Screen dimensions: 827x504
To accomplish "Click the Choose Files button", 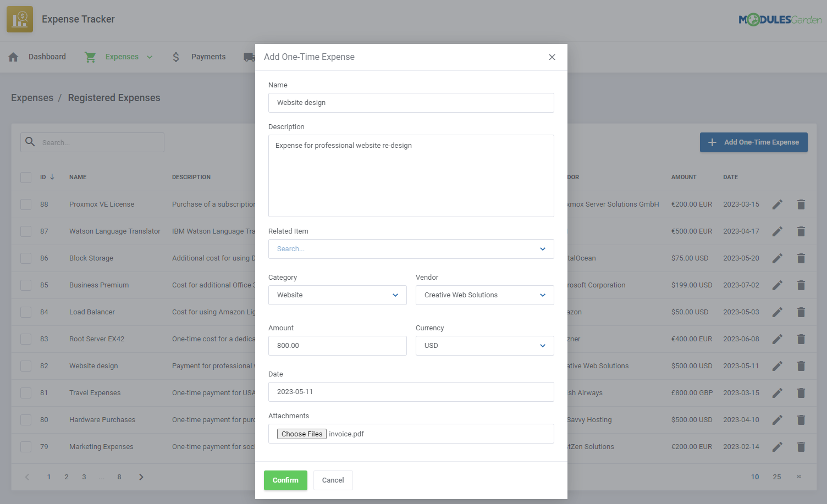I will coord(302,434).
